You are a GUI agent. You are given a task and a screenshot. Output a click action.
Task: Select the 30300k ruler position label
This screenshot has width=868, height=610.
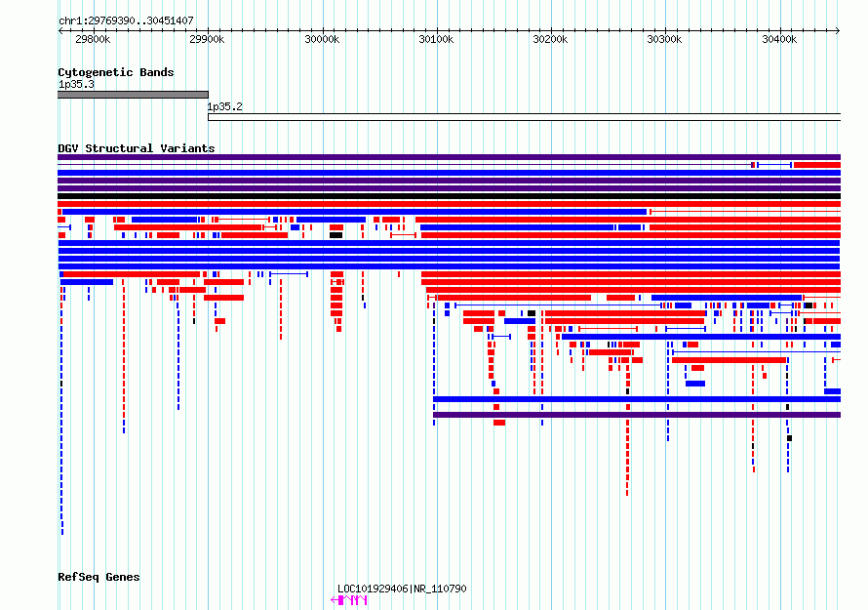click(x=664, y=39)
